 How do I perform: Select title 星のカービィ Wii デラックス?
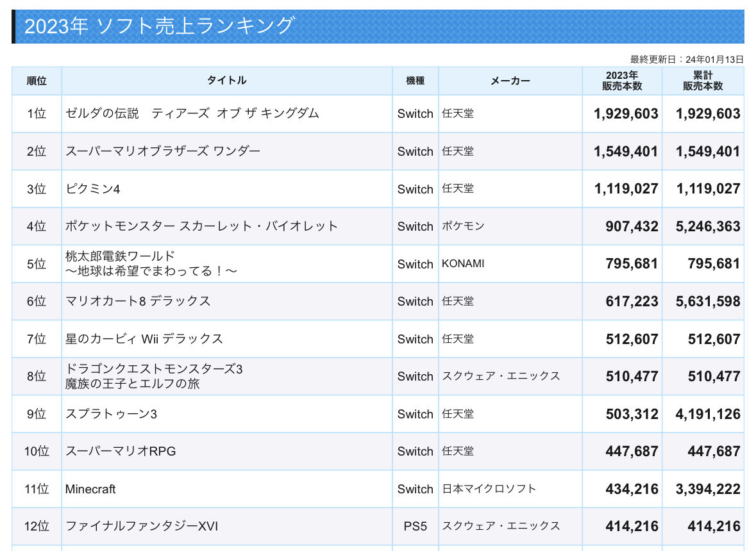[144, 339]
